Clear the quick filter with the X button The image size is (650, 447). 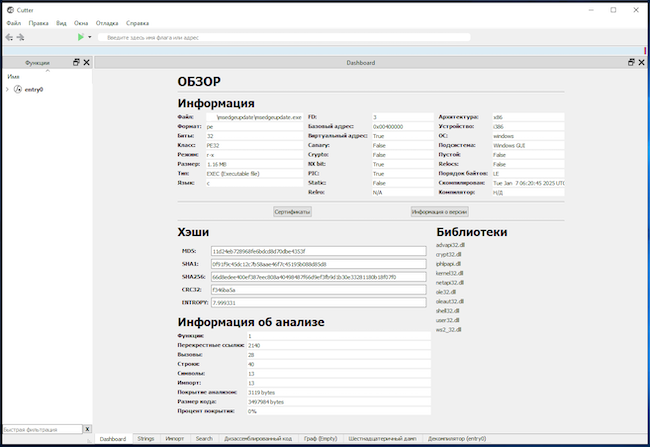[x=87, y=429]
